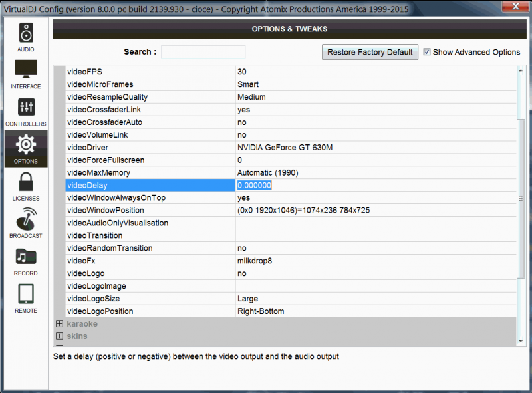This screenshot has height=393, width=532.
Task: Select the videoDelay option name
Action: 87,185
